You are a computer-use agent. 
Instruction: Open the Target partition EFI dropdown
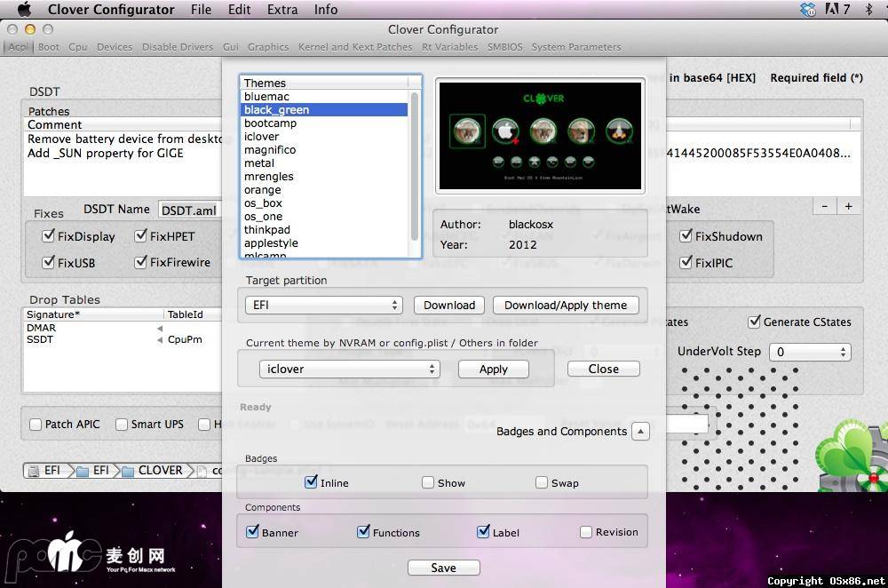click(322, 305)
